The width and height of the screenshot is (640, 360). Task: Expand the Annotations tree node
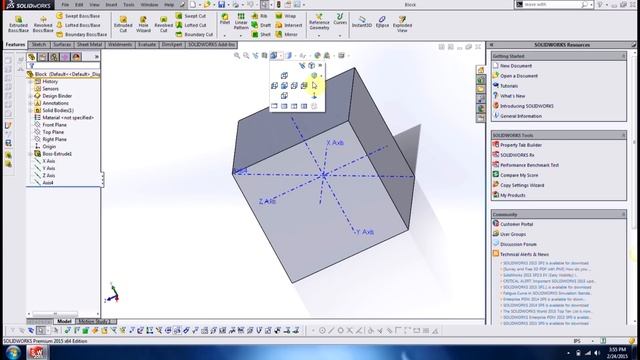(30, 103)
